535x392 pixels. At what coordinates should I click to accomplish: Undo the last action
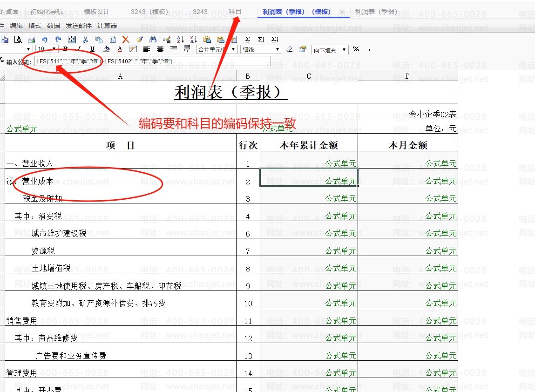click(x=44, y=40)
